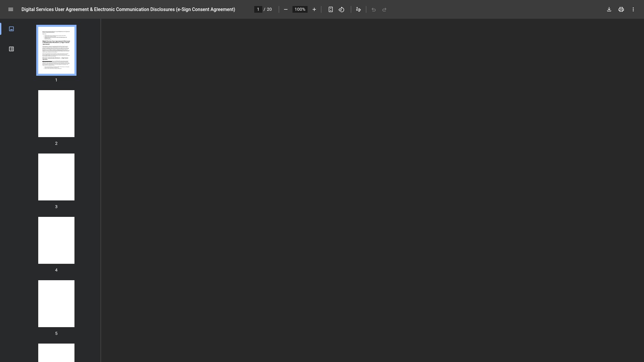
Task: Download the PDF document
Action: 609,9
